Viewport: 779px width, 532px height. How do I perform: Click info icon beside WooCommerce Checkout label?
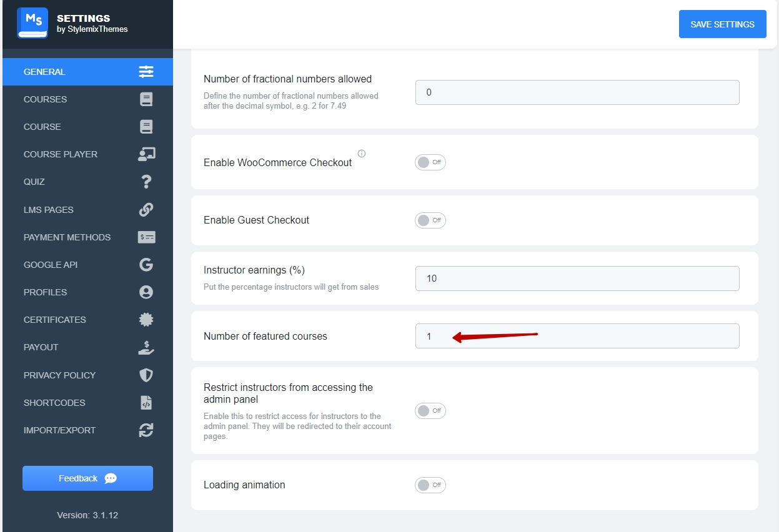(x=362, y=154)
